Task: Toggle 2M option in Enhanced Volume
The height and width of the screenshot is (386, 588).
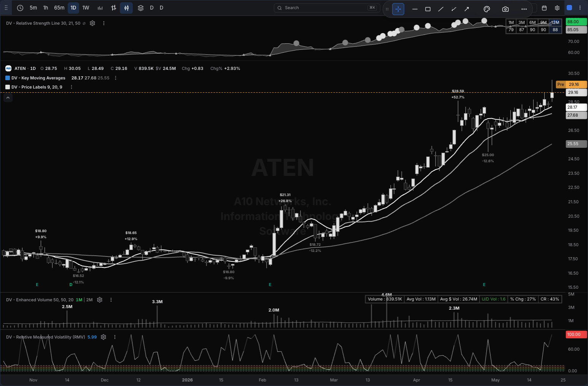Action: click(x=89, y=300)
